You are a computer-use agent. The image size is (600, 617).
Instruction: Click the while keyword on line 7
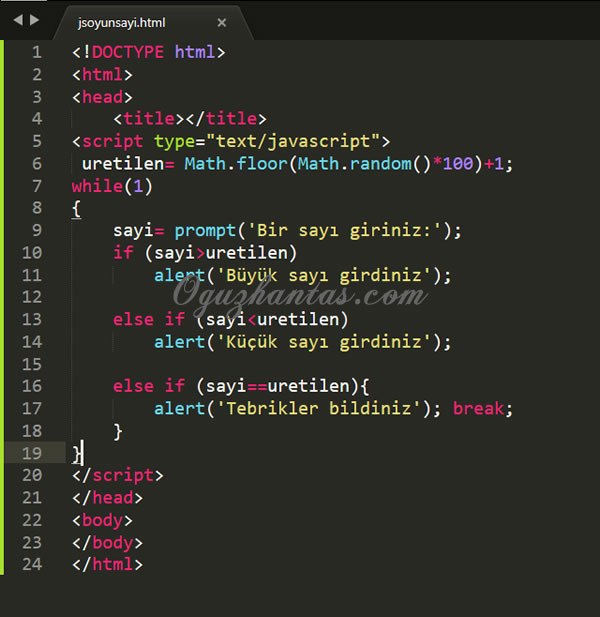[98, 186]
